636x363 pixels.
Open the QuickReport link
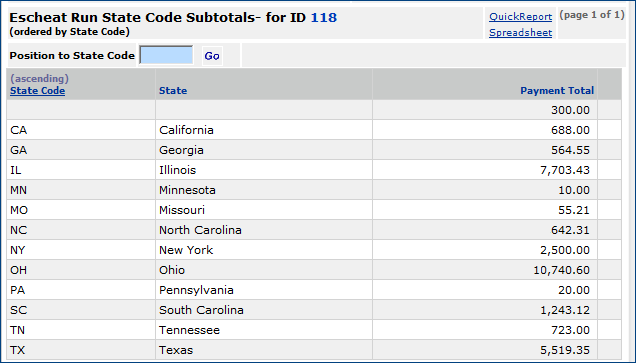(520, 17)
